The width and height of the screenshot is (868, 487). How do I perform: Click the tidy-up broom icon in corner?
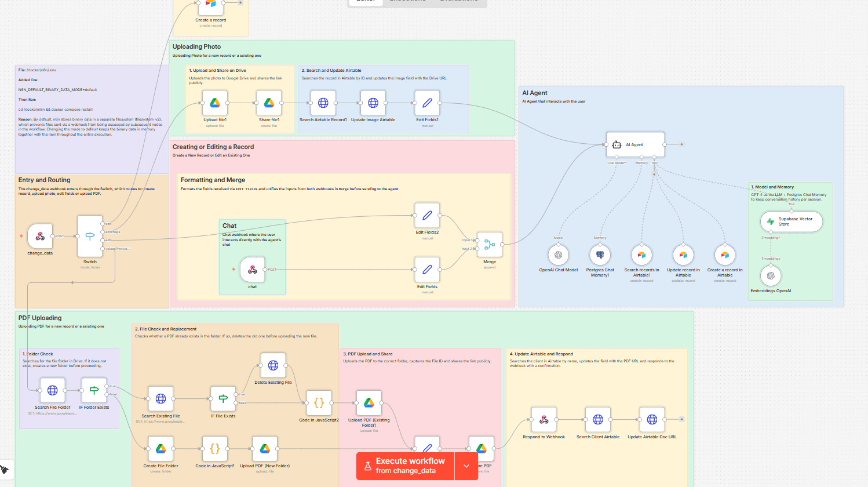pyautogui.click(x=4, y=469)
